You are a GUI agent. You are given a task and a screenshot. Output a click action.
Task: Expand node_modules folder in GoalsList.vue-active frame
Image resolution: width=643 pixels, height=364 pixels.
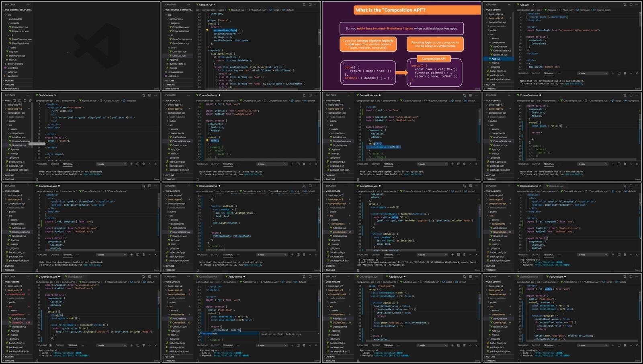(x=15, y=117)
